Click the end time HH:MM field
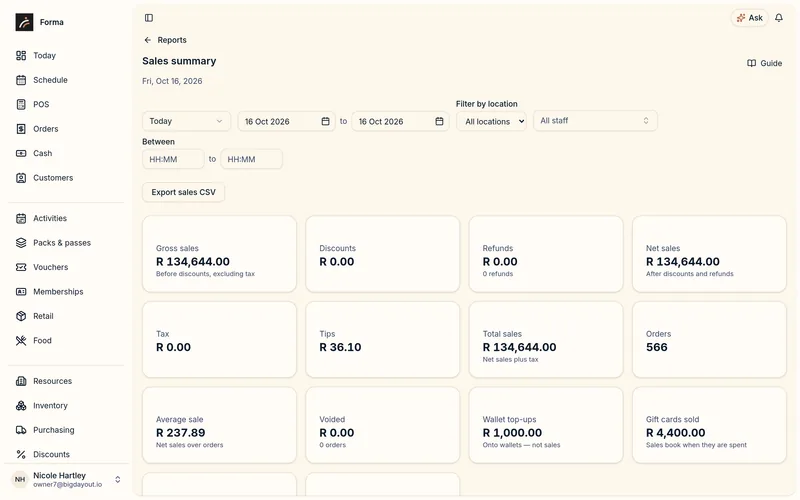The width and height of the screenshot is (800, 500). pos(252,159)
